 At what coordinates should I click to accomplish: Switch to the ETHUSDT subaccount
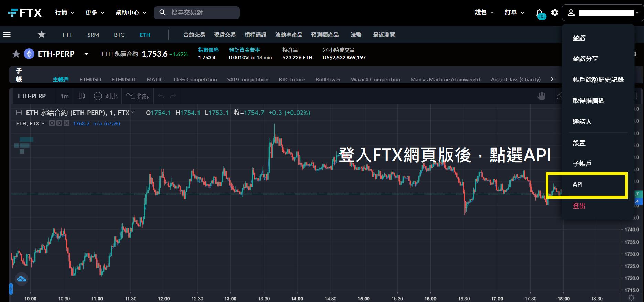(x=124, y=79)
